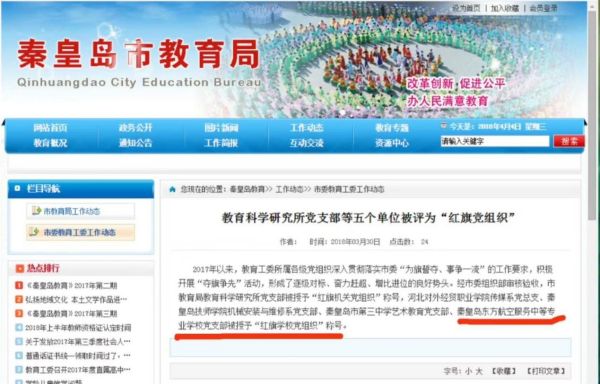Click rank badge 7 in 热点排行

(19, 369)
